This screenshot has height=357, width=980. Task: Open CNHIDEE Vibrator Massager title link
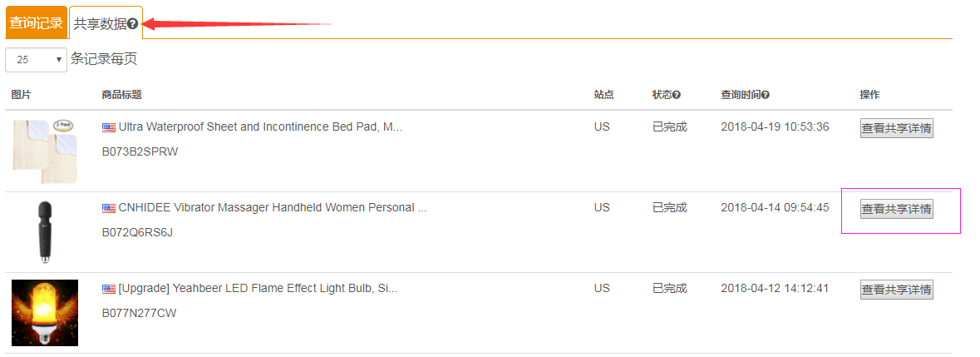point(273,207)
